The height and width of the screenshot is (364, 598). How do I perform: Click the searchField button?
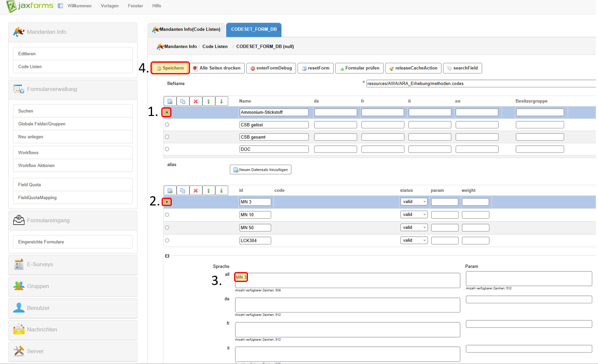462,68
